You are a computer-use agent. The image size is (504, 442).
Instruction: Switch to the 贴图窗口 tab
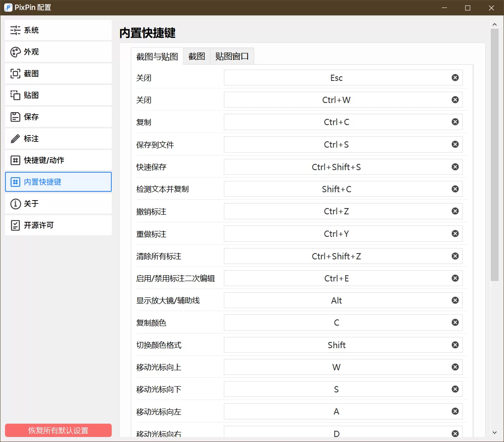[232, 56]
